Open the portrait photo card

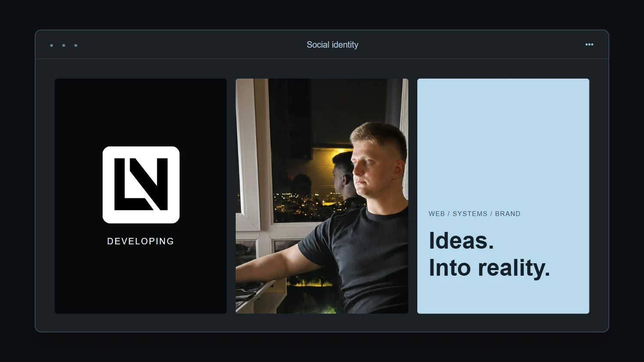point(322,196)
